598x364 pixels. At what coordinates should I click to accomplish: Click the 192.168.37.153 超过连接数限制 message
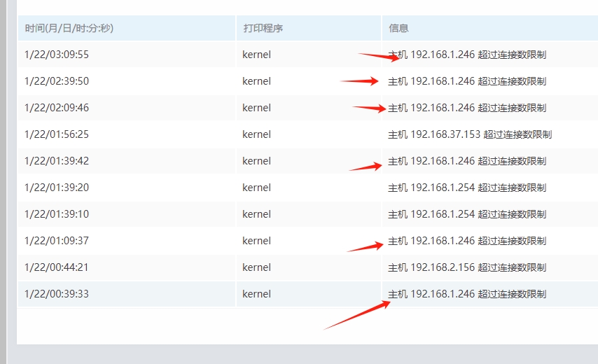(470, 134)
